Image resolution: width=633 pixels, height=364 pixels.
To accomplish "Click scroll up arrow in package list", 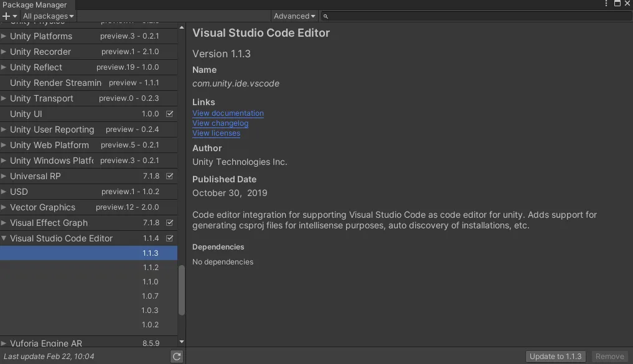I will 182,27.
